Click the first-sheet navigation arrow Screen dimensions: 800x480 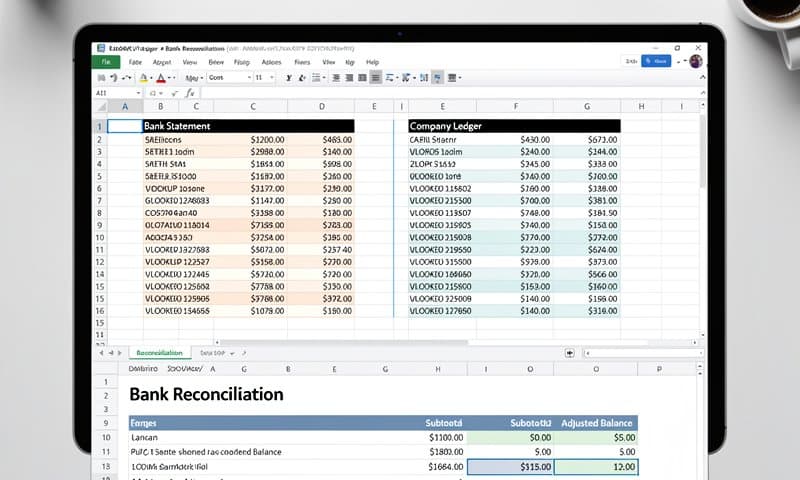(x=101, y=353)
